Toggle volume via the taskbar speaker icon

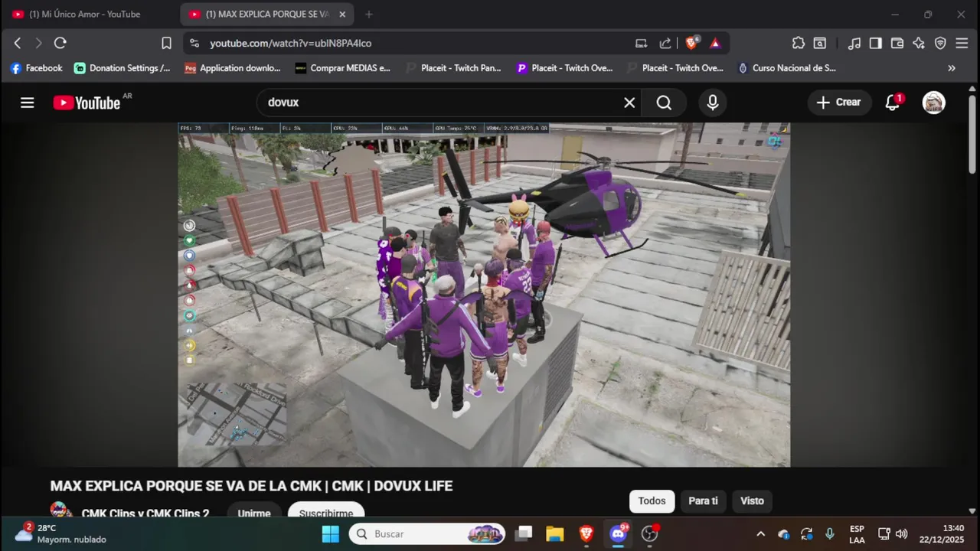902,533
